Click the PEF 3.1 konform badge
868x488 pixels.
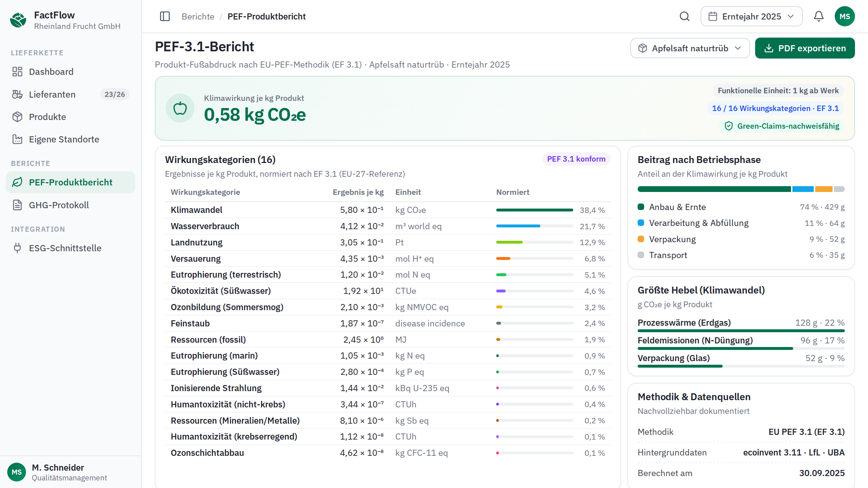point(576,159)
